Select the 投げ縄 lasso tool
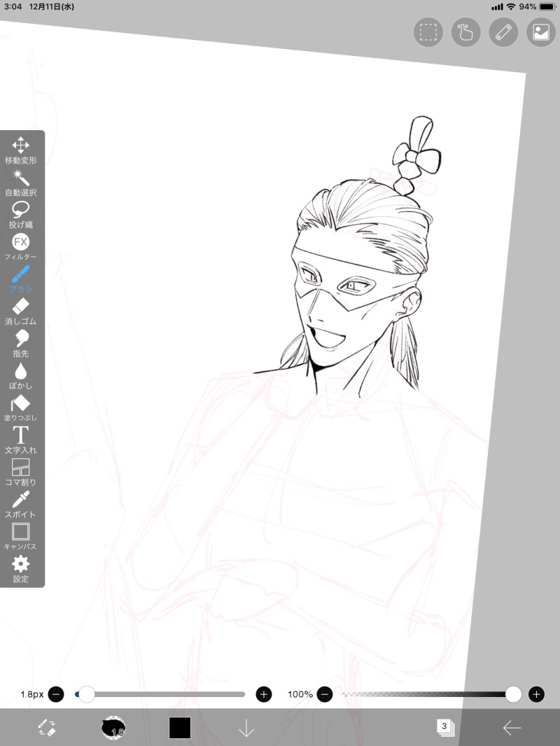The image size is (560, 746). pyautogui.click(x=20, y=215)
